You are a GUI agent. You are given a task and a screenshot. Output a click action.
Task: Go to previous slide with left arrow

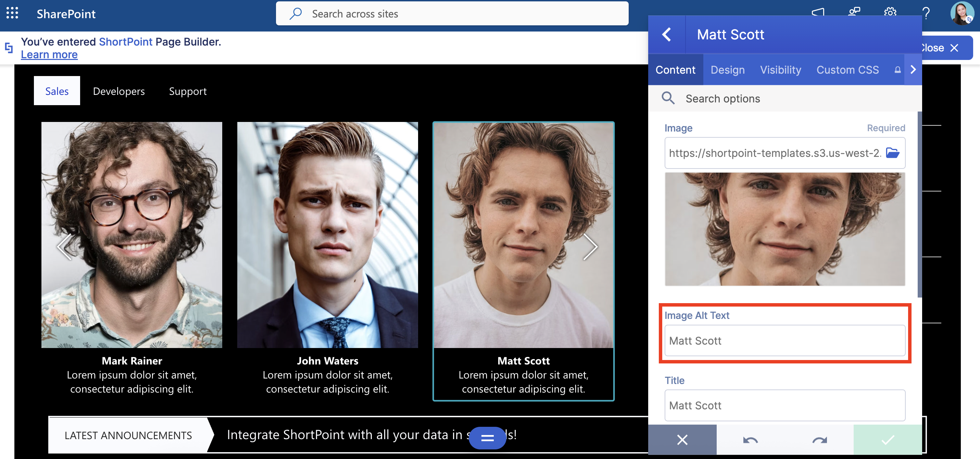[x=64, y=247]
